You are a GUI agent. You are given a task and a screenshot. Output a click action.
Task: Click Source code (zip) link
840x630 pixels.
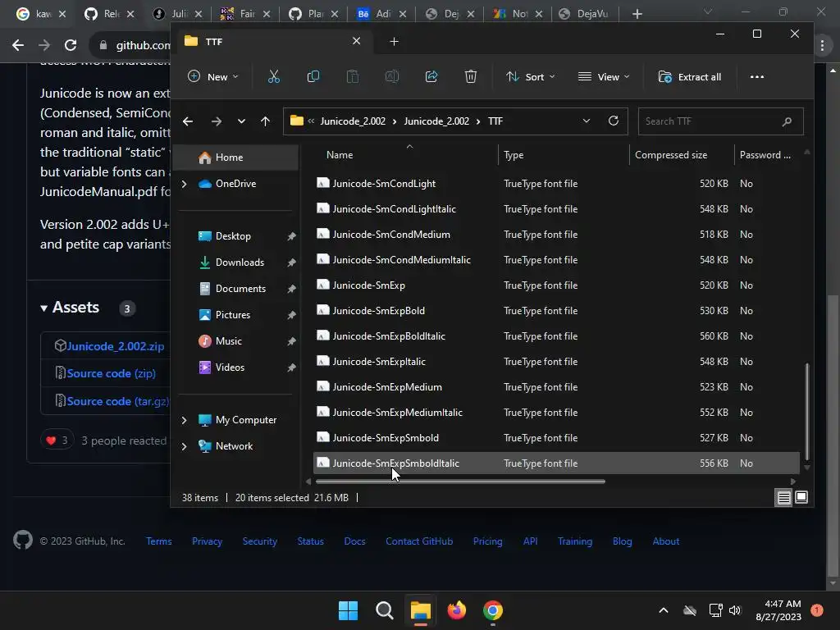(111, 373)
